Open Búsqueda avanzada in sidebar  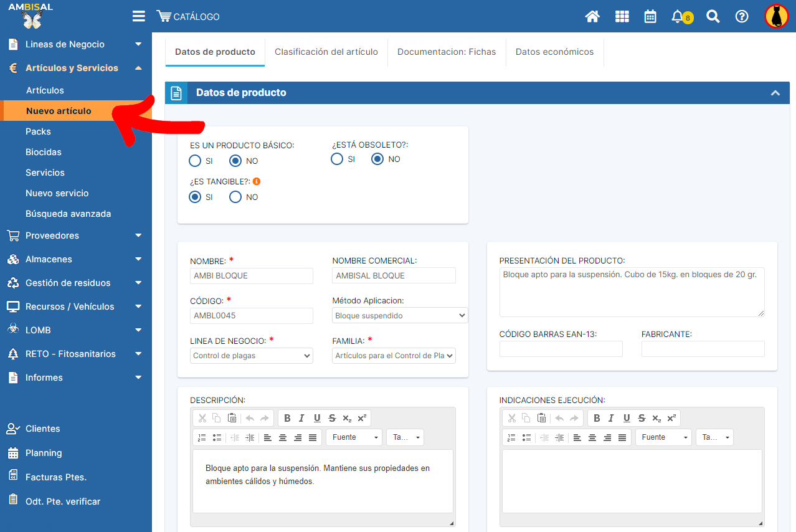[68, 214]
